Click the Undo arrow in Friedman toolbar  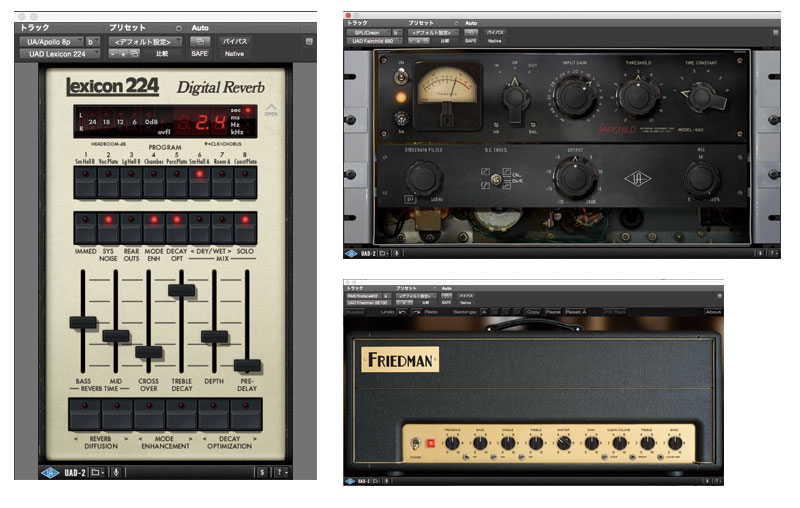pos(403,312)
